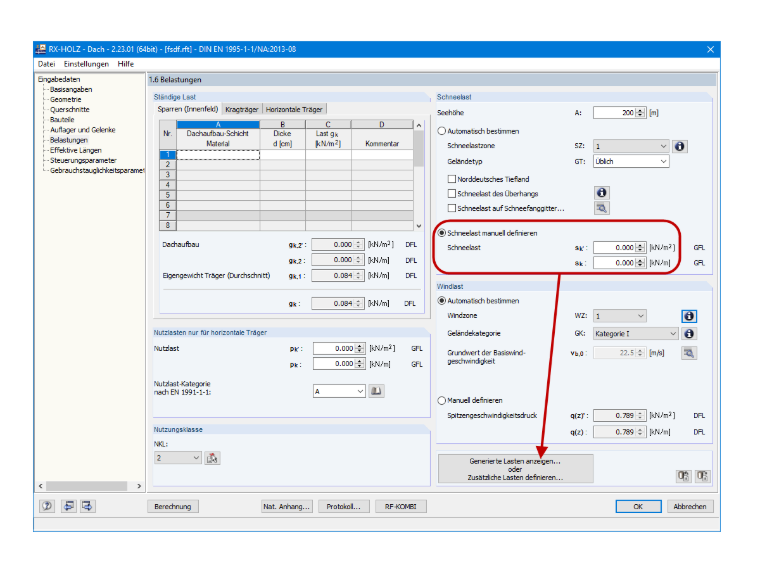Screen dimensions: 760x570
Task: Open snow load zone info icon
Action: tap(679, 146)
